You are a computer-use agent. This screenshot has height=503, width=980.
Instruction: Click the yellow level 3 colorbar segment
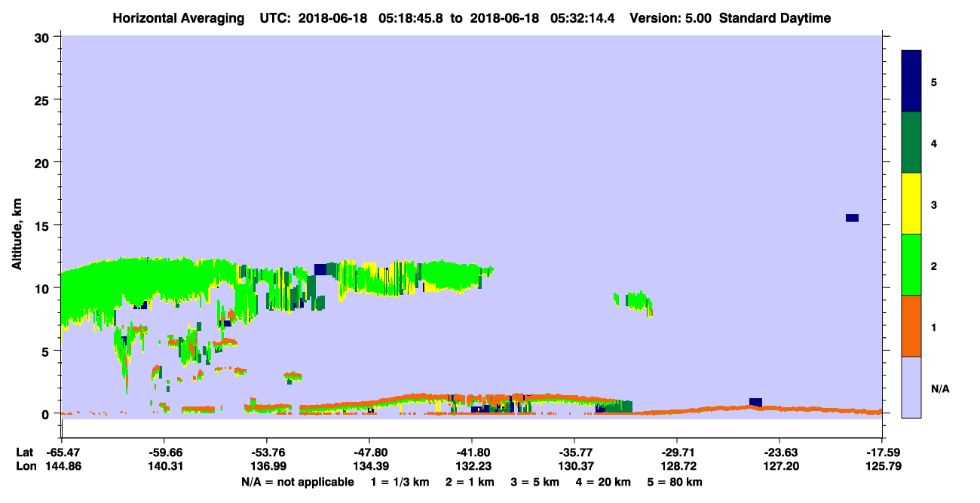coord(911,204)
